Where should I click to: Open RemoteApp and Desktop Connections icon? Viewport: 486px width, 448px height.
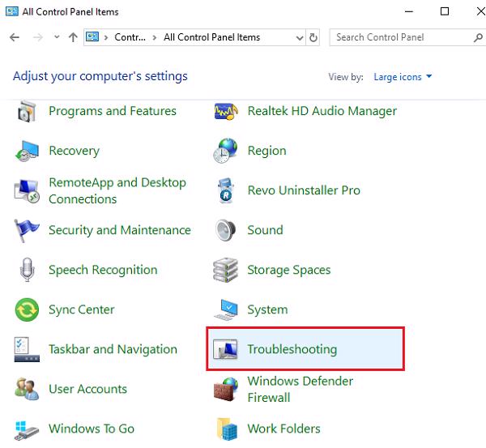tap(27, 190)
